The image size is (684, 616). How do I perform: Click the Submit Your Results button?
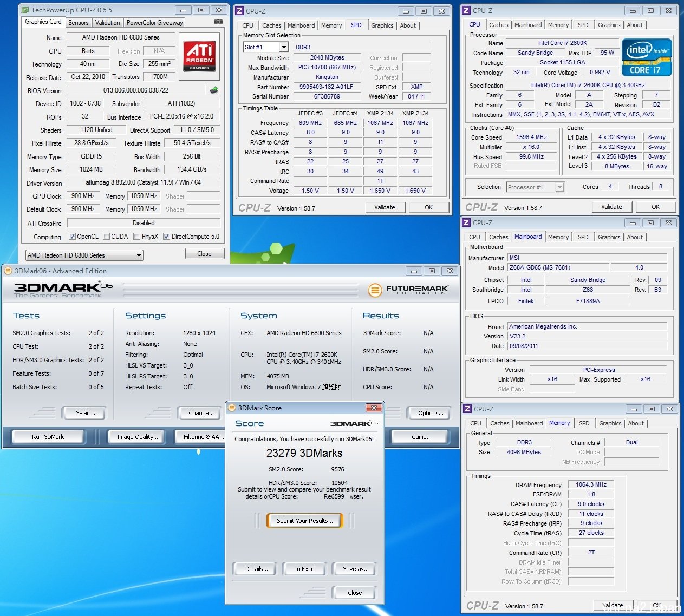[x=305, y=521]
